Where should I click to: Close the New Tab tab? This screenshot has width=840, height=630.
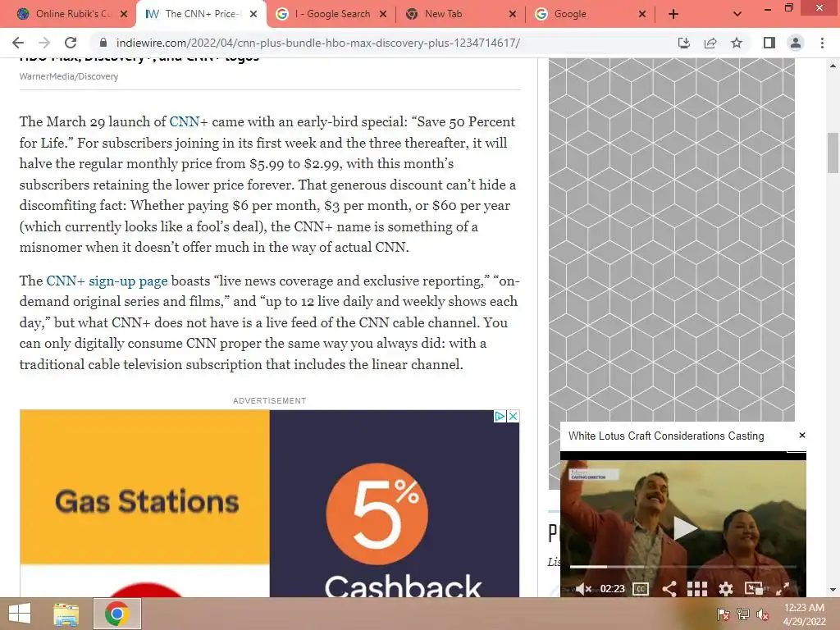[x=513, y=14]
